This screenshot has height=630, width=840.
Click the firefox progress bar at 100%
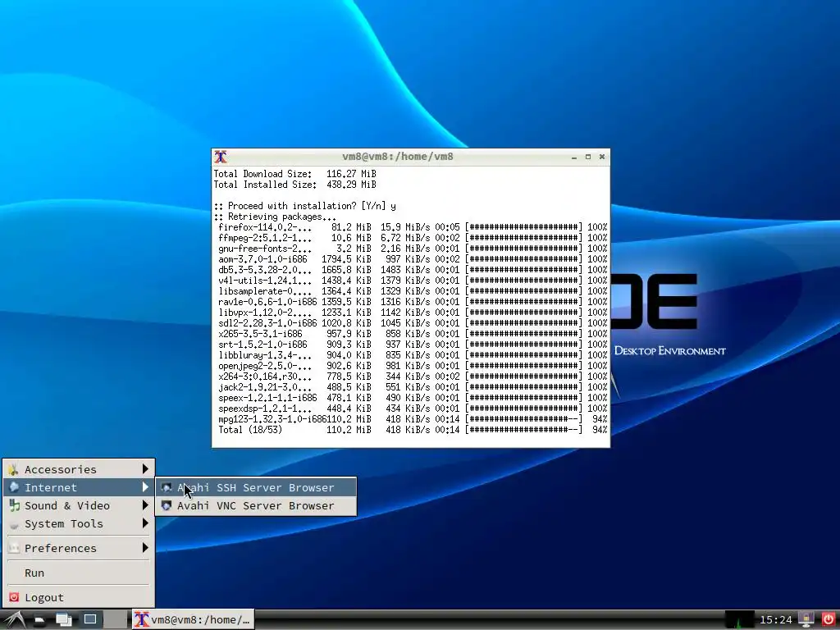(523, 227)
